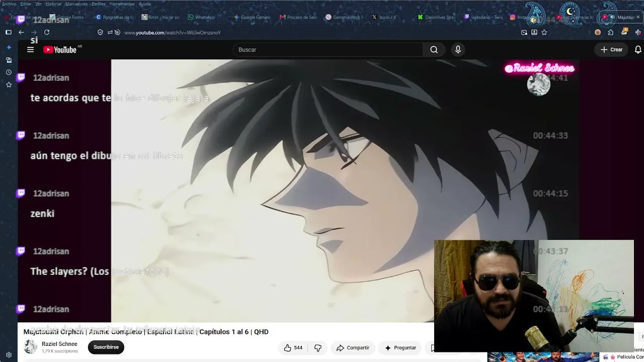This screenshot has width=644, height=362.
Task: Close the Majutsushi YouTube tab
Action: pyautogui.click(x=638, y=17)
